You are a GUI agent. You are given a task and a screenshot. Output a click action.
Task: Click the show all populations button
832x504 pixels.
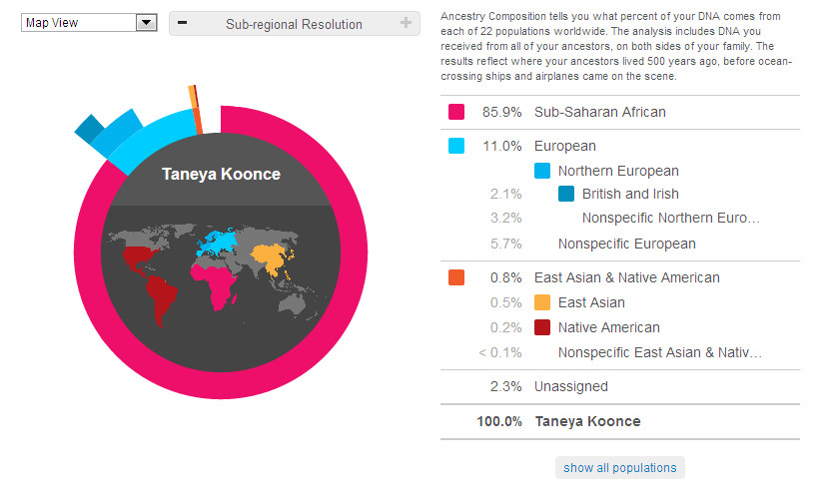point(619,468)
